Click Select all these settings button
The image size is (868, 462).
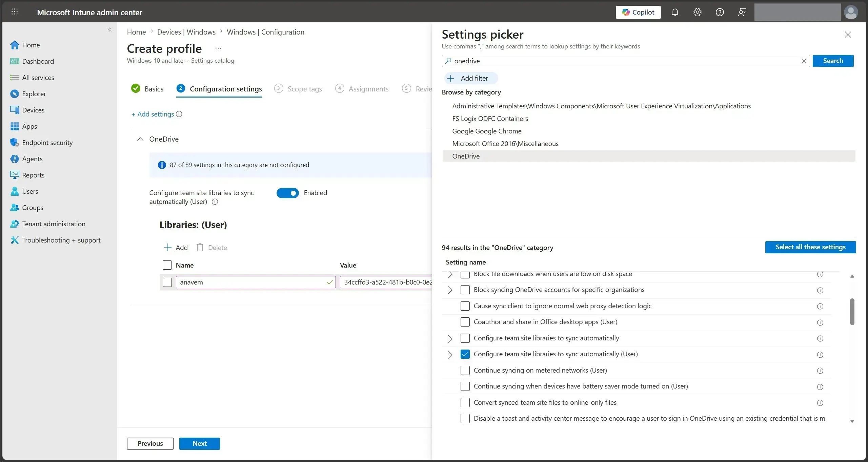pyautogui.click(x=810, y=247)
